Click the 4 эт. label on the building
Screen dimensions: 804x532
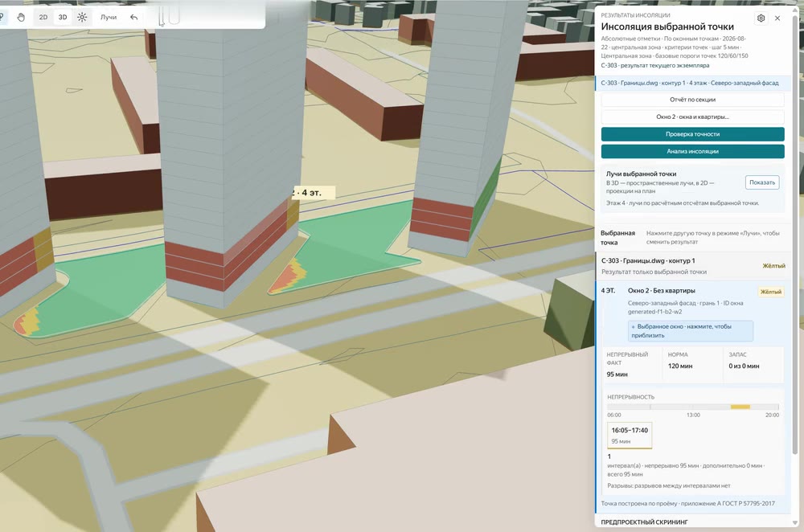[314, 193]
